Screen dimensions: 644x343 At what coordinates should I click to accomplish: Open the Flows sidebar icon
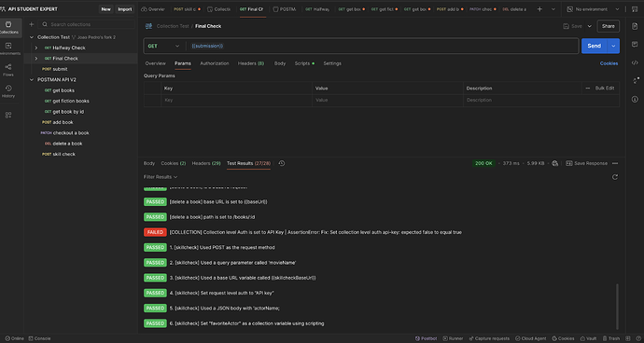[x=8, y=70]
